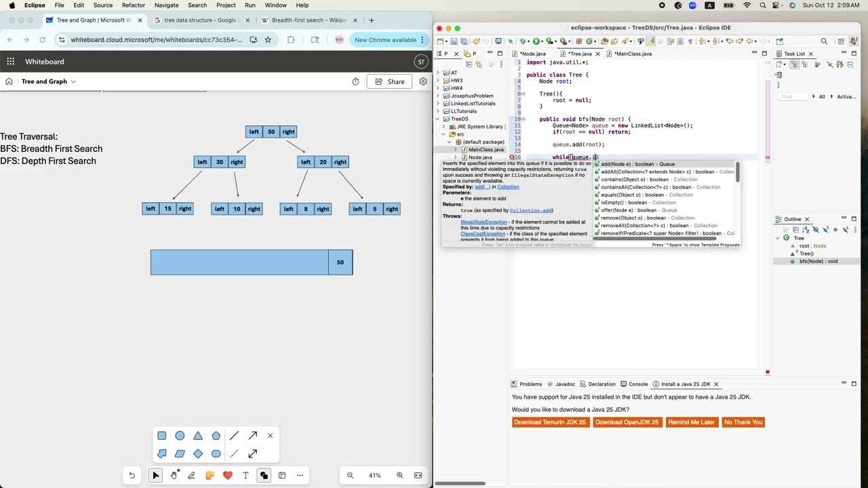Select the diamond shape

coord(198,453)
